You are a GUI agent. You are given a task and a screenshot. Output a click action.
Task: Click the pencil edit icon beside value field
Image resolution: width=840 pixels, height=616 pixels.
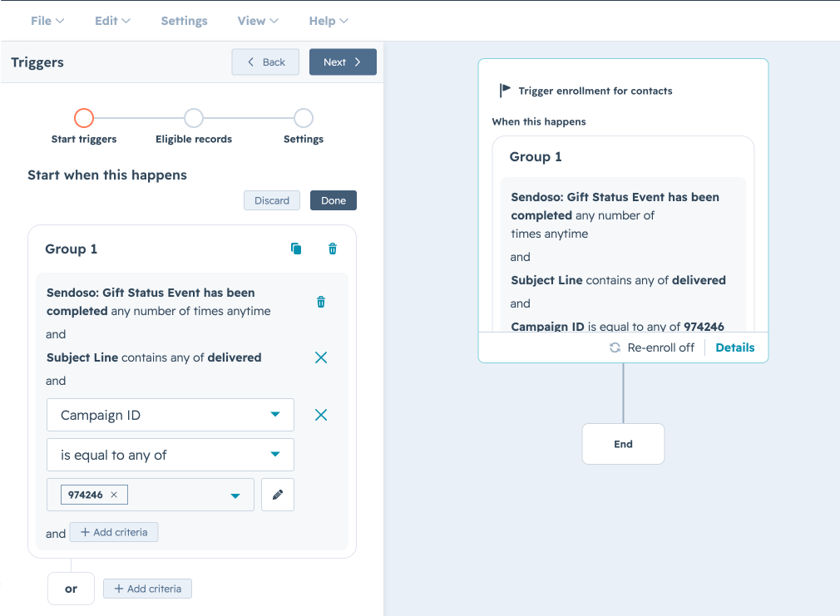pos(278,495)
